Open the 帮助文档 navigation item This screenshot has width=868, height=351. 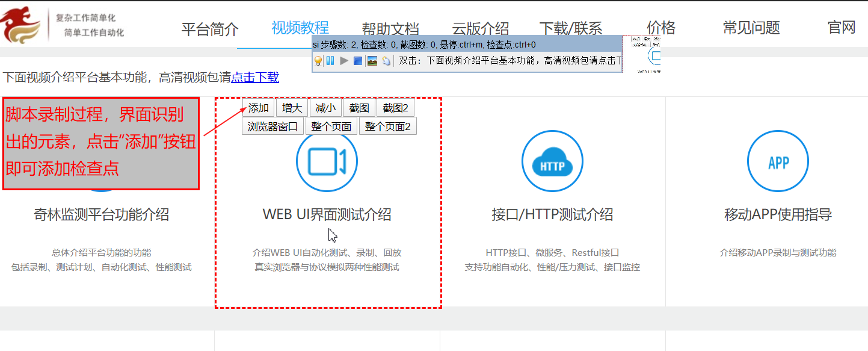click(390, 29)
